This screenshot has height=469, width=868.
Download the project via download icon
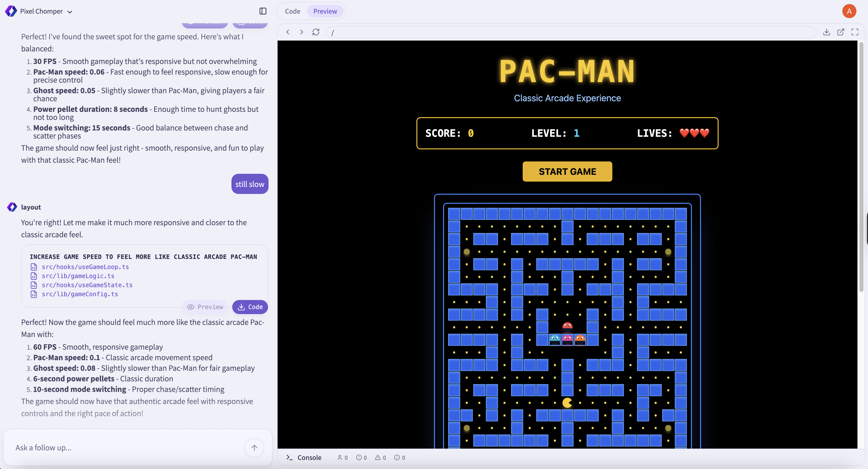point(826,32)
